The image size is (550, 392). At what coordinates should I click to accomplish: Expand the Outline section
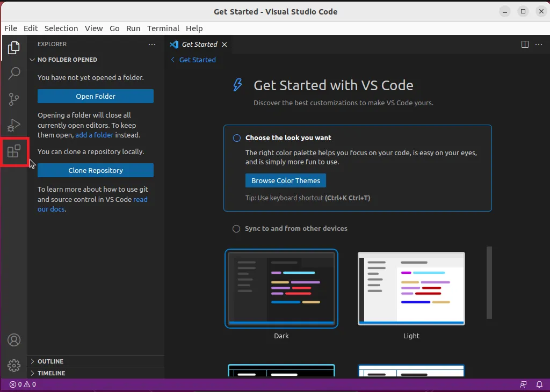[96, 361]
